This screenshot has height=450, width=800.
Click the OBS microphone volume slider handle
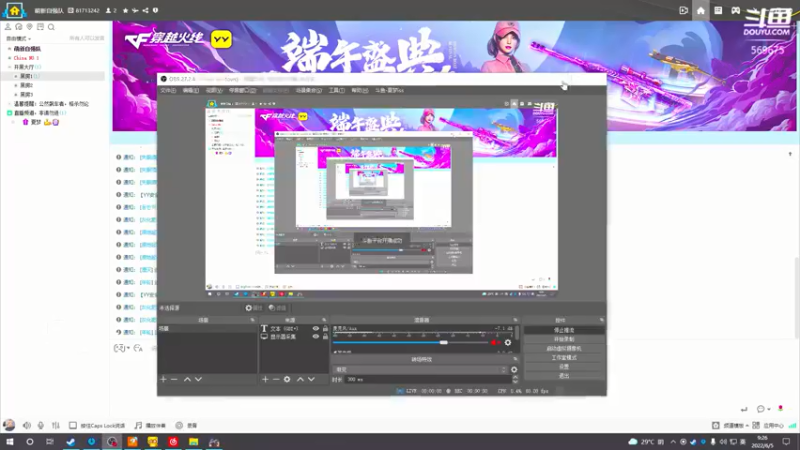pos(443,342)
